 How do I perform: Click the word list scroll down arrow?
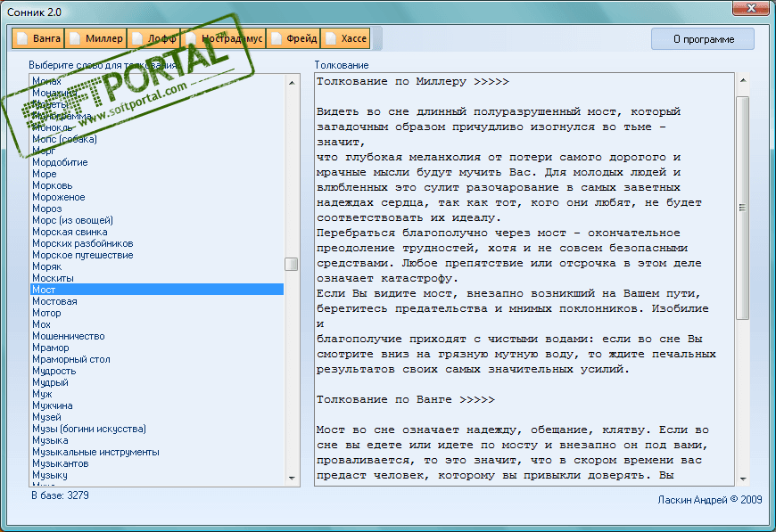click(292, 479)
